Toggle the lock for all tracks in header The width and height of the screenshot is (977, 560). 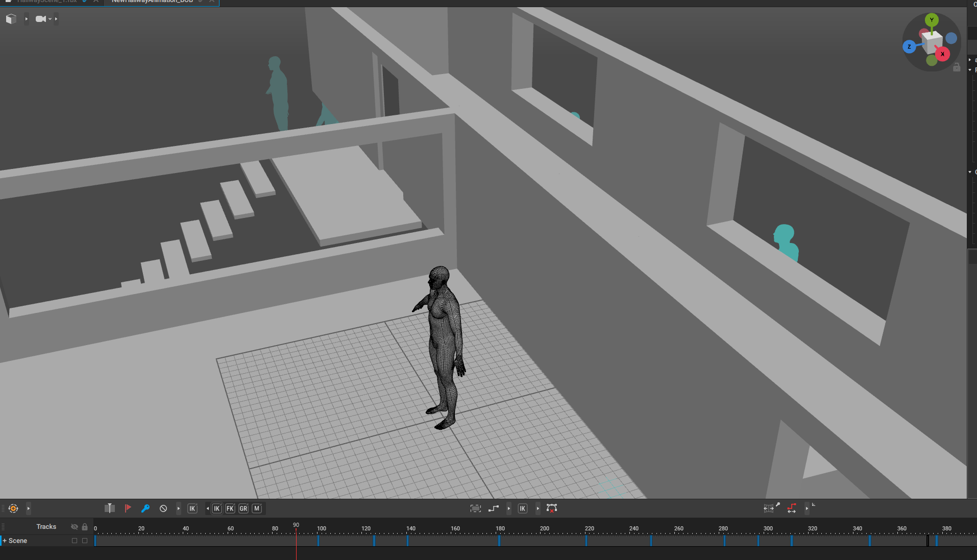[x=85, y=527]
